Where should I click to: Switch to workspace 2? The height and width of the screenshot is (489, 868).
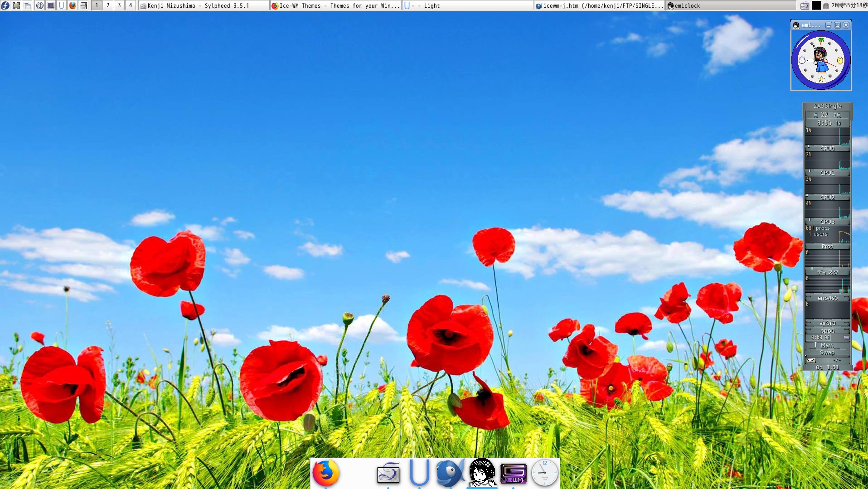pyautogui.click(x=108, y=5)
